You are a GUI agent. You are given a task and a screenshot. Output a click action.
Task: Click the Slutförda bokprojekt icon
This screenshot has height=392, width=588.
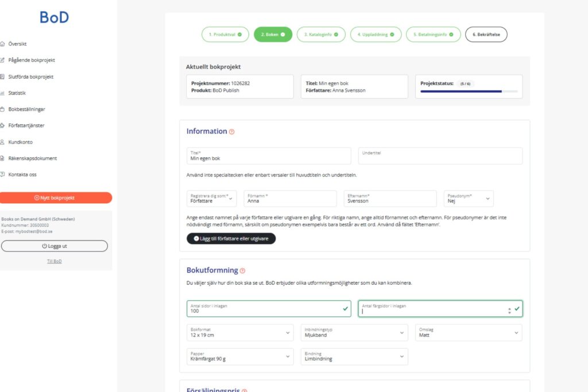coord(2,76)
